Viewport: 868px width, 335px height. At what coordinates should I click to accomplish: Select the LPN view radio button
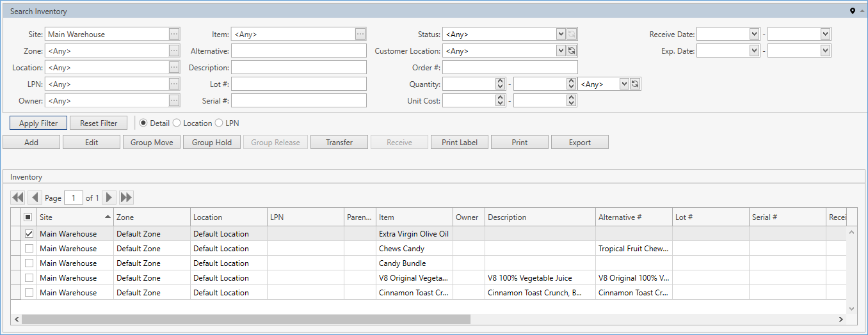coord(219,123)
